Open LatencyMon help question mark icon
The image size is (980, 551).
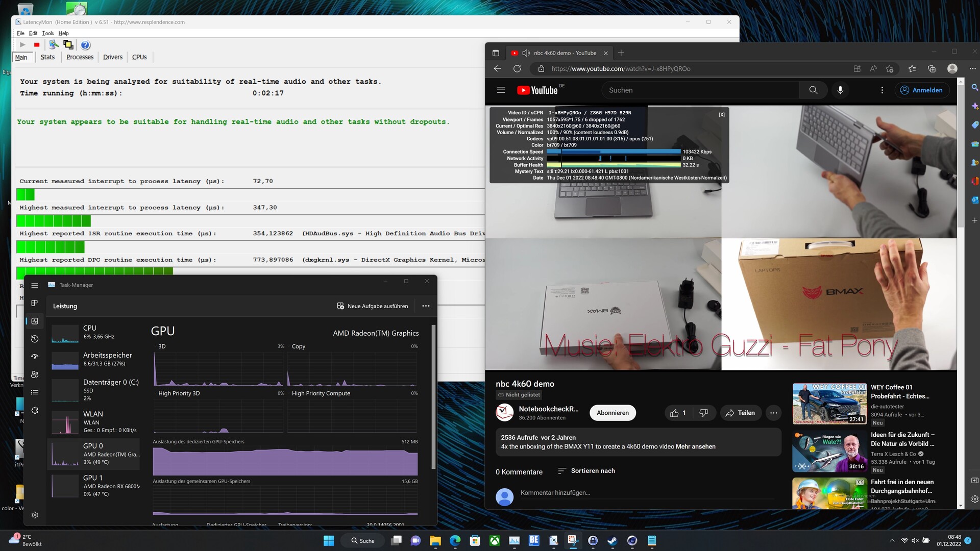click(x=85, y=45)
